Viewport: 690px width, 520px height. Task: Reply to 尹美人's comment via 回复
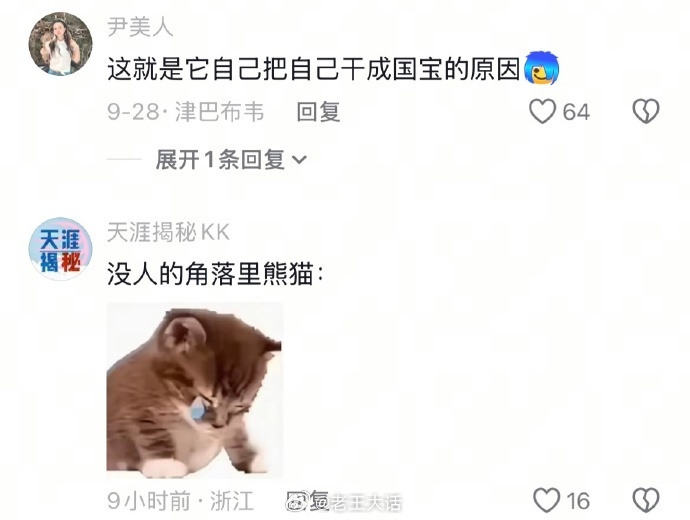pyautogui.click(x=318, y=111)
